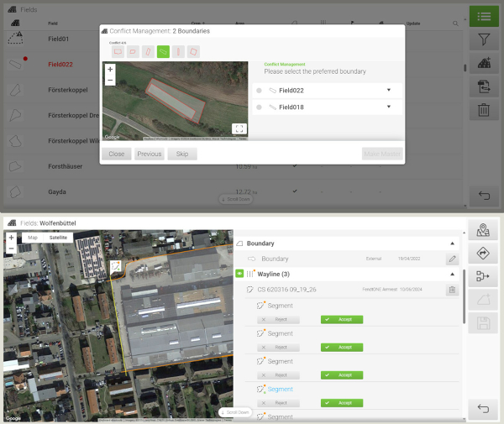Select sixth conflict boundary icon
504x424 pixels.
tap(193, 51)
